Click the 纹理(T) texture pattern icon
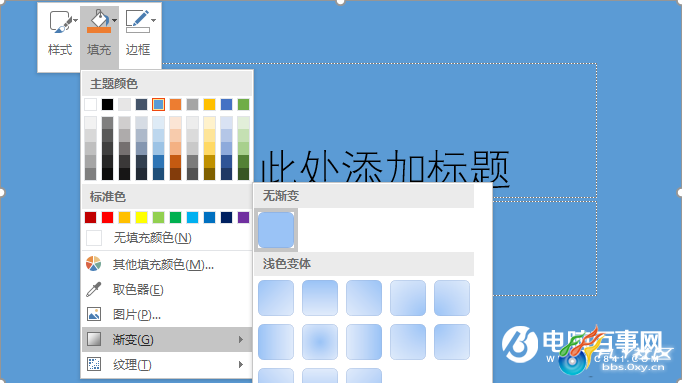 pyautogui.click(x=94, y=364)
